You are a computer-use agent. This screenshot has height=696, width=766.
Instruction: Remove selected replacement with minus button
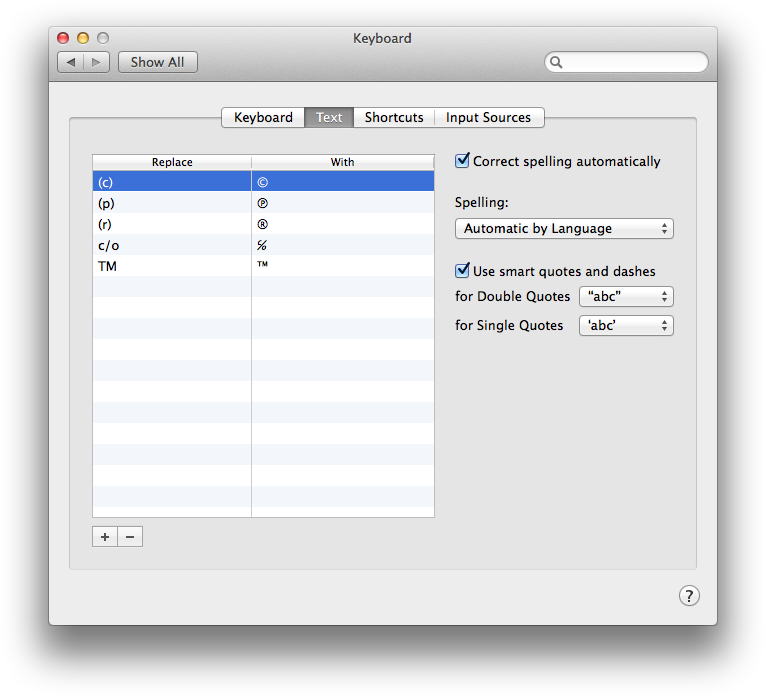[x=130, y=537]
